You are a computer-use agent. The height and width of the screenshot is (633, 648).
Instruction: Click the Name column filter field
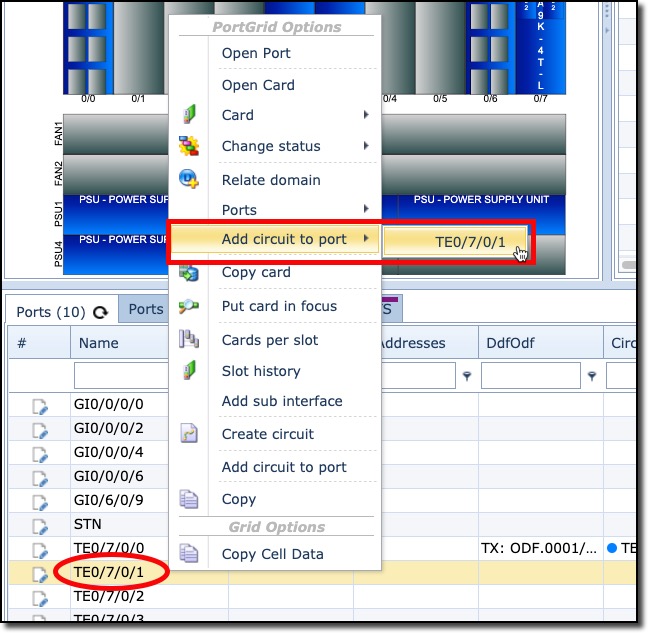(x=118, y=376)
